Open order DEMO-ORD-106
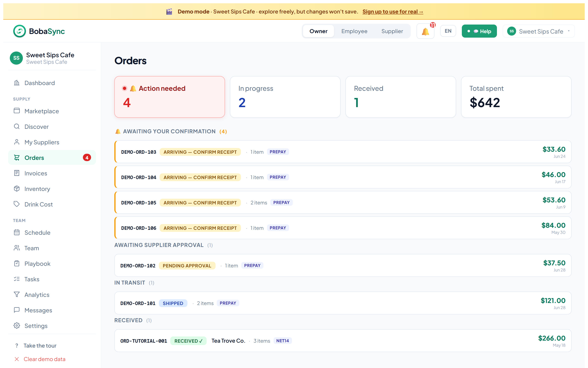 [x=343, y=228]
